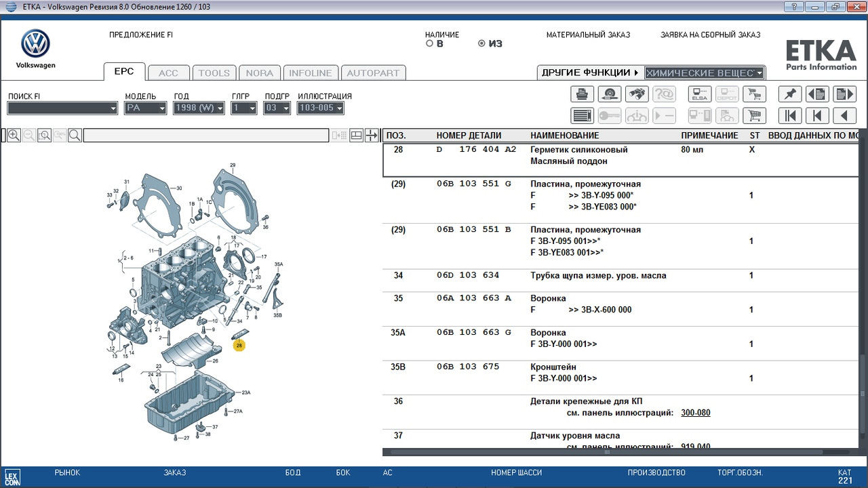The height and width of the screenshot is (488, 868).
Task: Switch to the EPC tab
Action: pos(123,71)
